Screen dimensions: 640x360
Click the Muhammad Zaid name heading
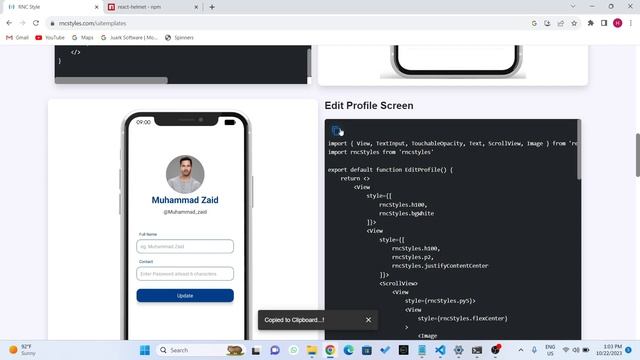click(185, 200)
